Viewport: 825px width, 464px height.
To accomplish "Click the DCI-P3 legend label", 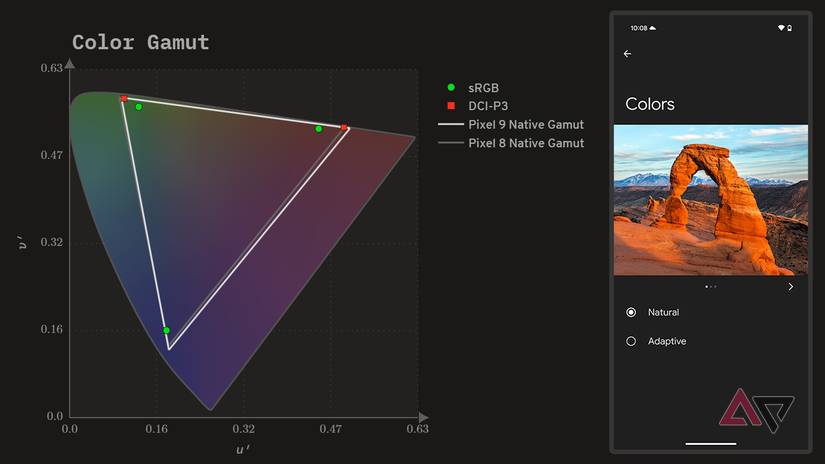I will click(x=488, y=106).
